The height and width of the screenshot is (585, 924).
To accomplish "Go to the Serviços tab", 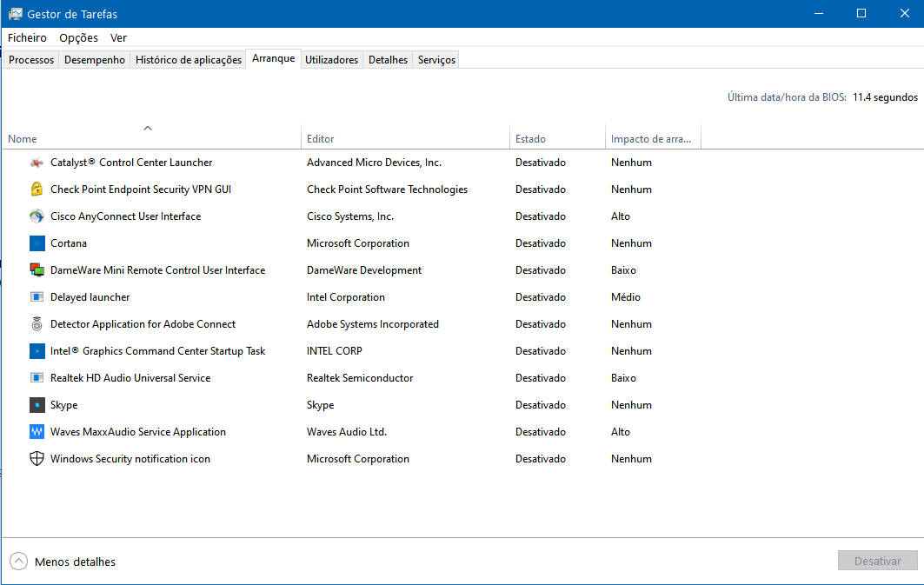I will click(x=436, y=59).
